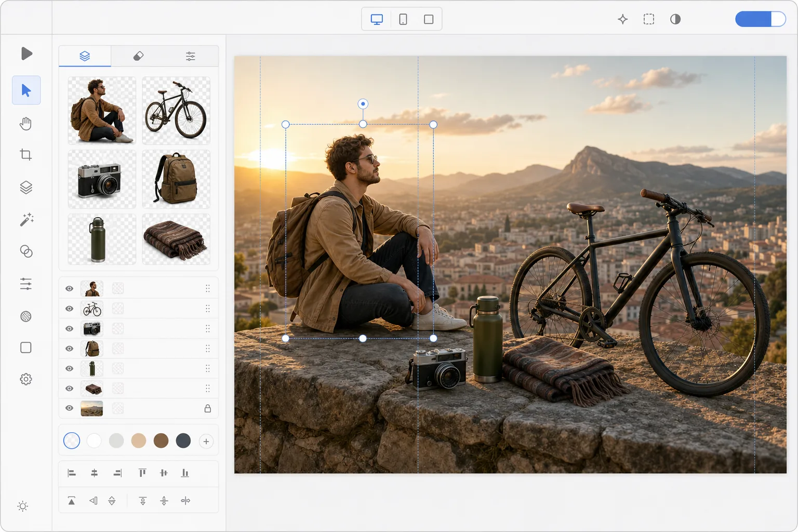Select the bottle layer thumbnail in the layer list
Image resolution: width=798 pixels, height=532 pixels.
click(92, 368)
